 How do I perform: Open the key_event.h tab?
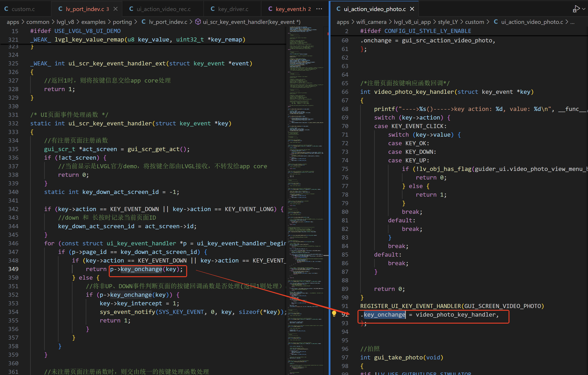pyautogui.click(x=291, y=9)
